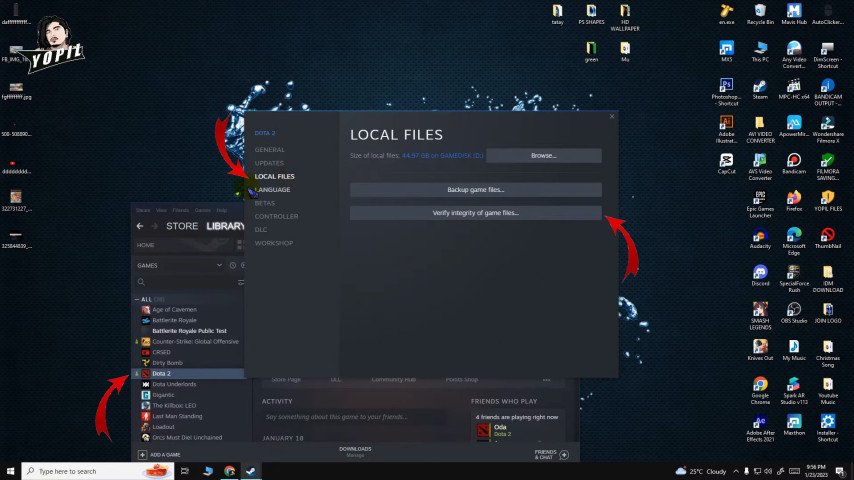The height and width of the screenshot is (480, 854).
Task: Click the Steam back navigation arrow
Action: [x=140, y=226]
